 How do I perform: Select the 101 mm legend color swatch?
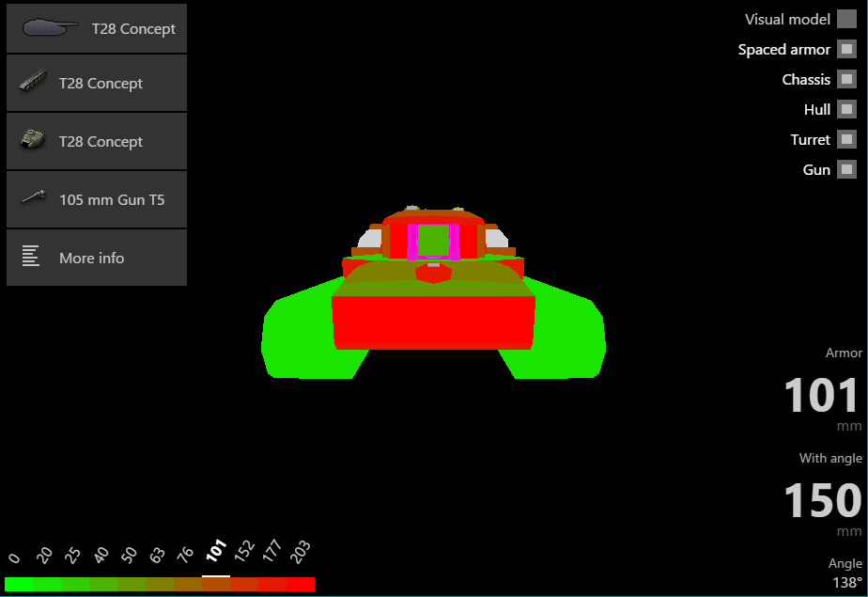click(x=216, y=584)
